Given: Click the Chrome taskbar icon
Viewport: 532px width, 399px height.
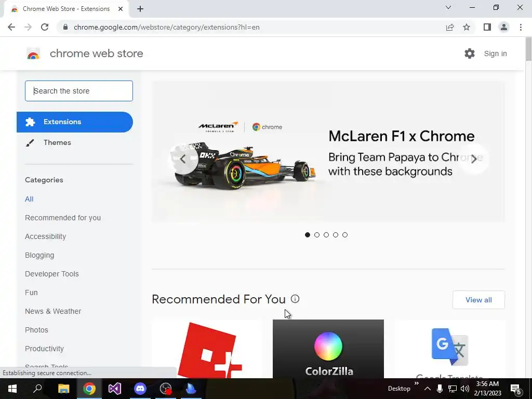Looking at the screenshot, I should pyautogui.click(x=89, y=389).
